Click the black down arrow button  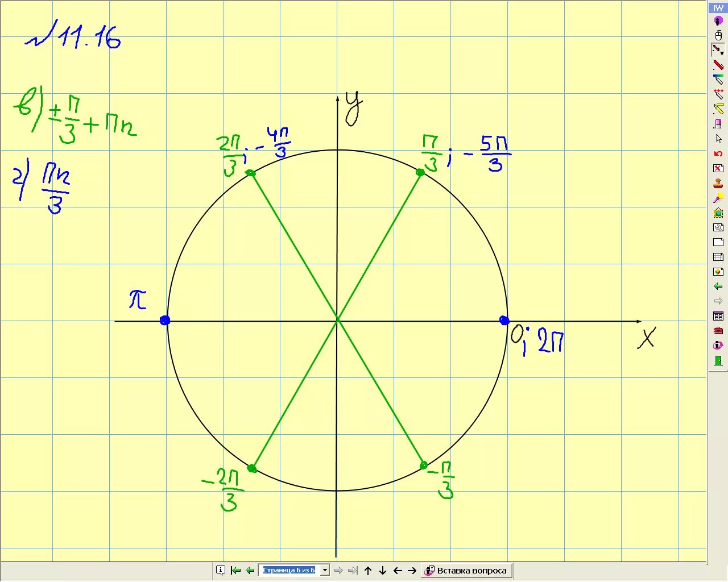(383, 571)
